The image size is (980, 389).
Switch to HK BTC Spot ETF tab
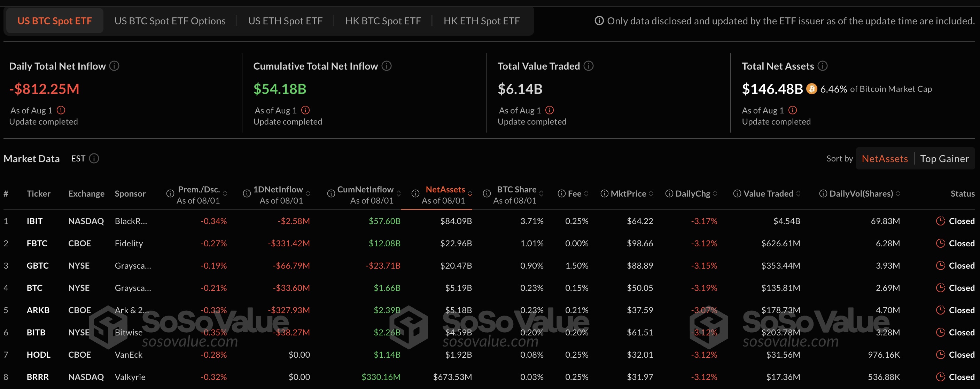tap(383, 21)
